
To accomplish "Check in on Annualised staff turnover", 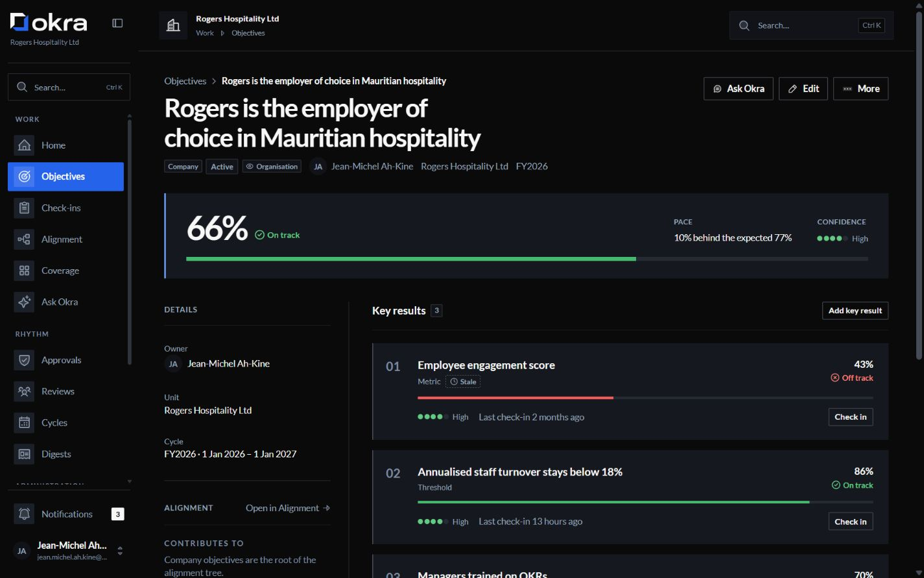I will 851,522.
